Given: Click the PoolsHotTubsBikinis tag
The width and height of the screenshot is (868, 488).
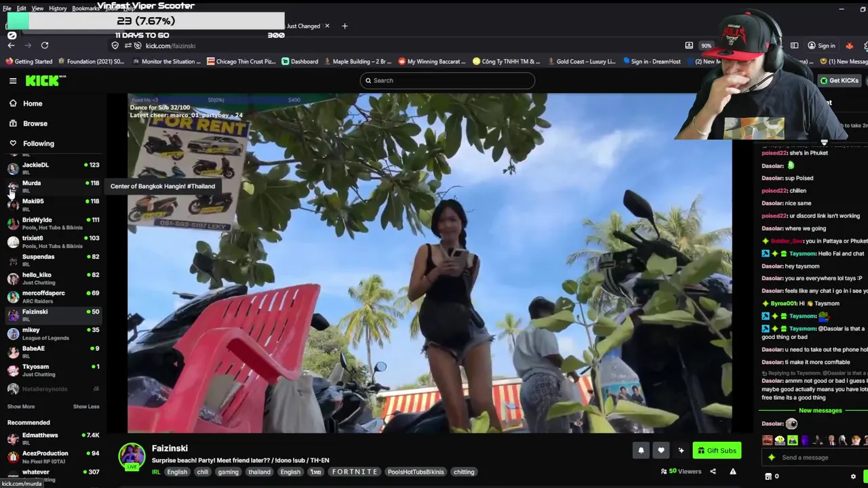Looking at the screenshot, I should (416, 472).
